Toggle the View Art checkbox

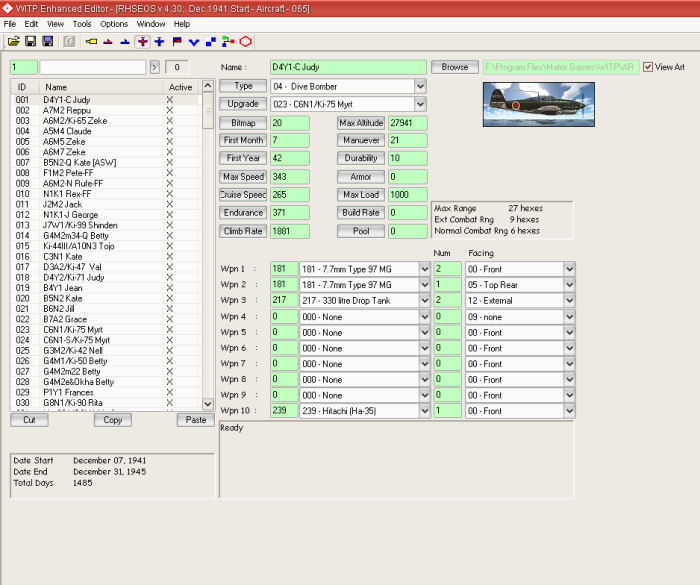(x=648, y=67)
